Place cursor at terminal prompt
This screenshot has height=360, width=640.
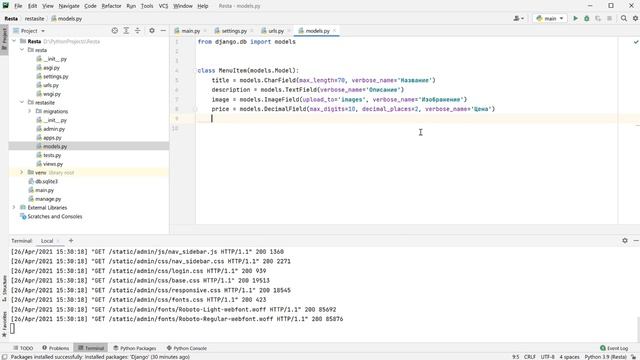[x=13, y=329]
